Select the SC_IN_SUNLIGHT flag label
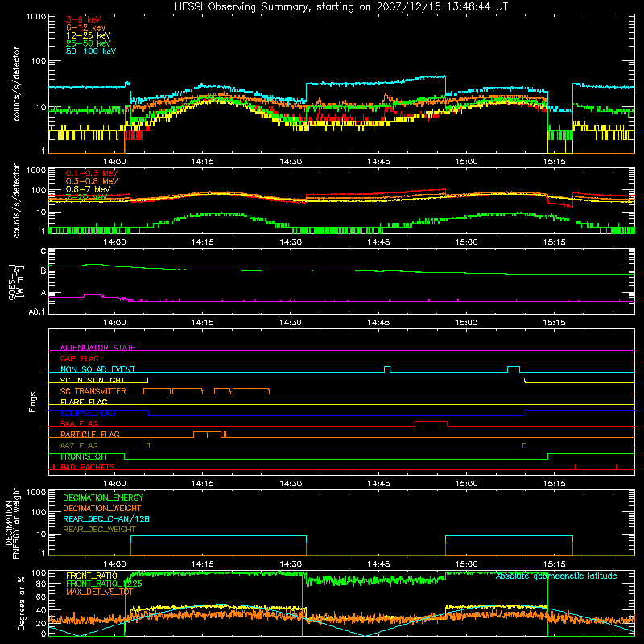 [93, 380]
